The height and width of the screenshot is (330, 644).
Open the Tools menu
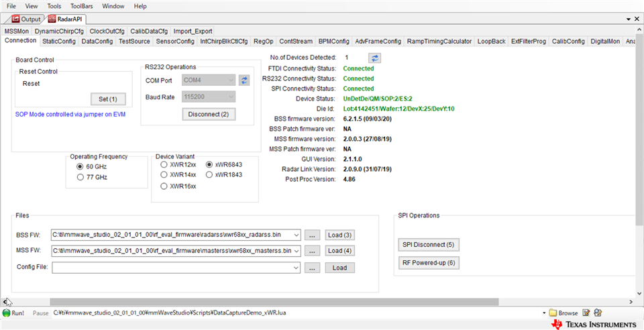tap(54, 6)
